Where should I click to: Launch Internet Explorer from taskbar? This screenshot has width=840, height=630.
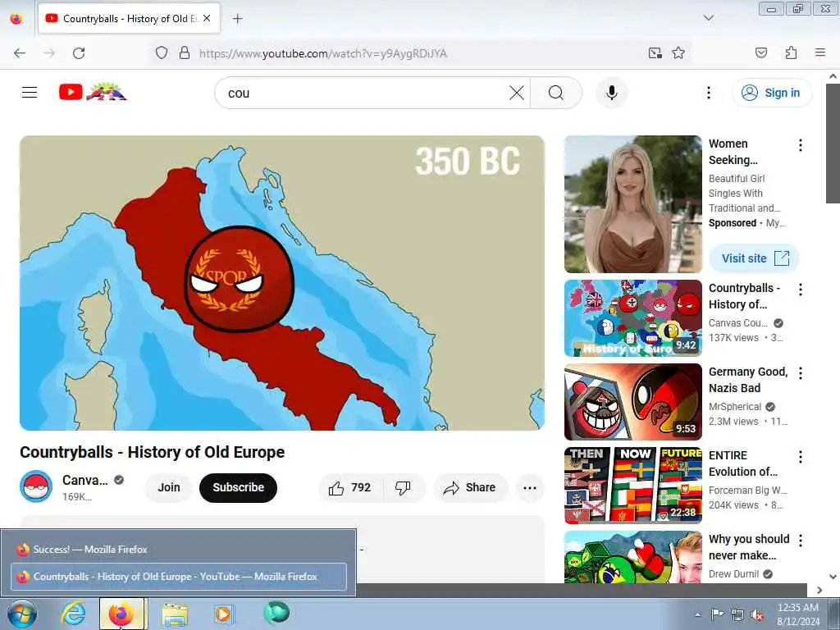pos(72,614)
